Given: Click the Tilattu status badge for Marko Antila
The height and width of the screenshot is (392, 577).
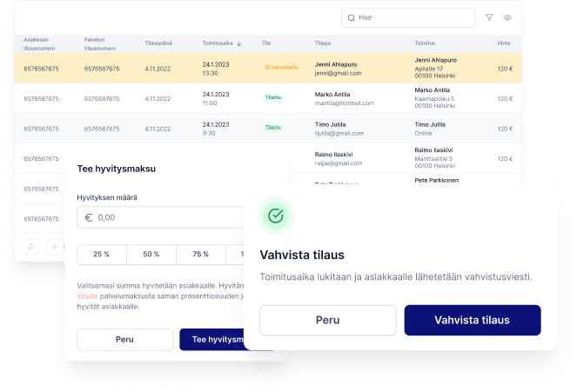Looking at the screenshot, I should [273, 98].
